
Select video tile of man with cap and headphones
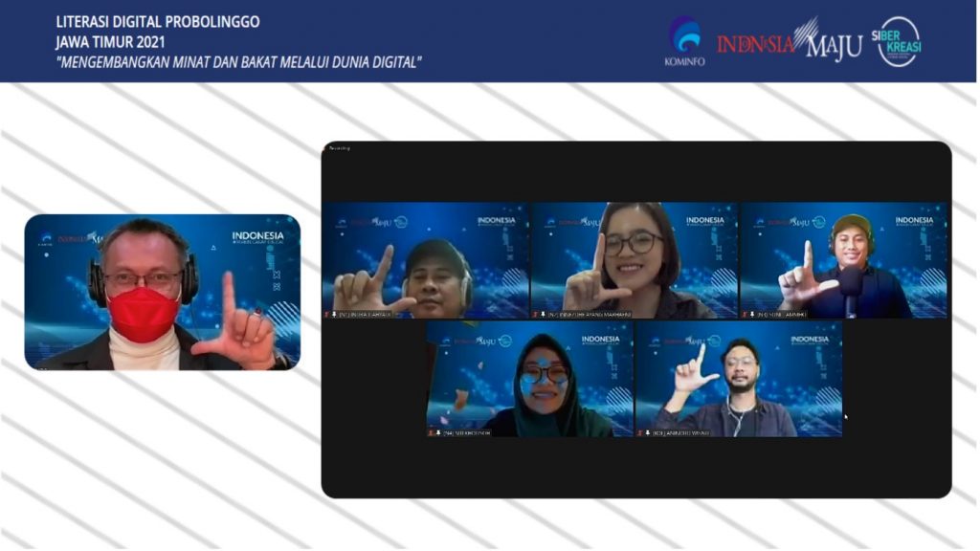pyautogui.click(x=425, y=259)
